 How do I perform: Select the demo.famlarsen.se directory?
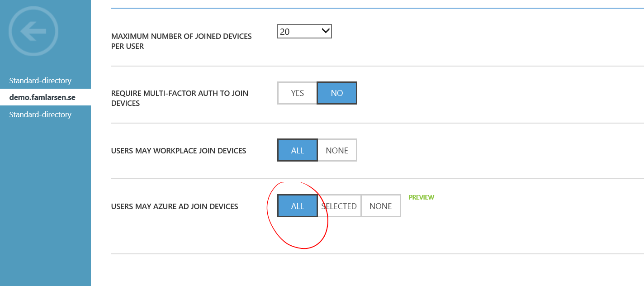(42, 97)
